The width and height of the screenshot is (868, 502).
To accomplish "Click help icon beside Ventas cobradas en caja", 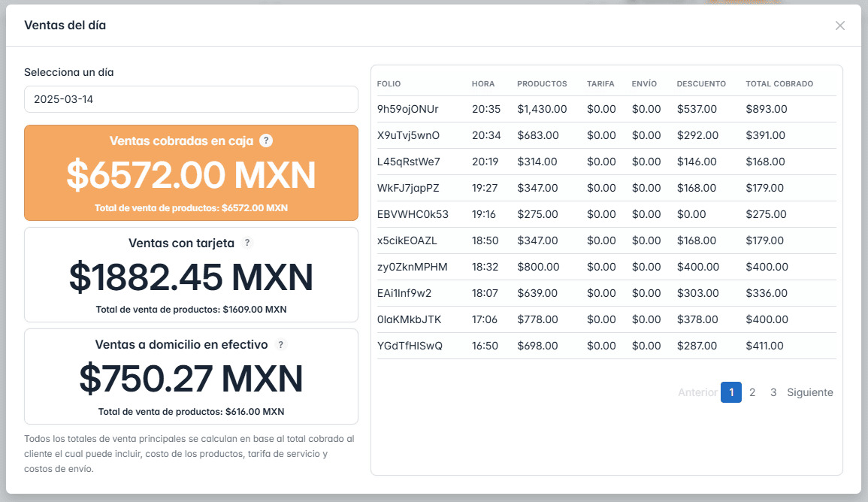I will (265, 141).
